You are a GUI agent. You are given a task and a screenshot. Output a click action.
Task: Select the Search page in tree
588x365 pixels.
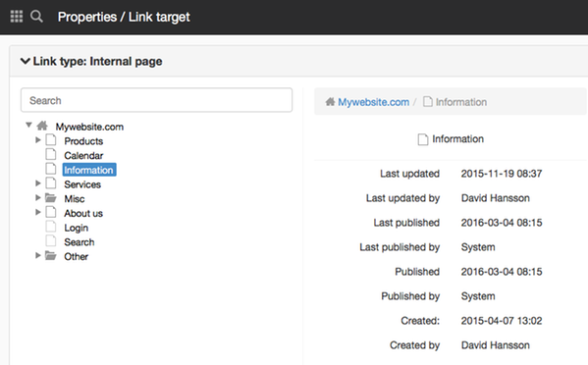[80, 242]
